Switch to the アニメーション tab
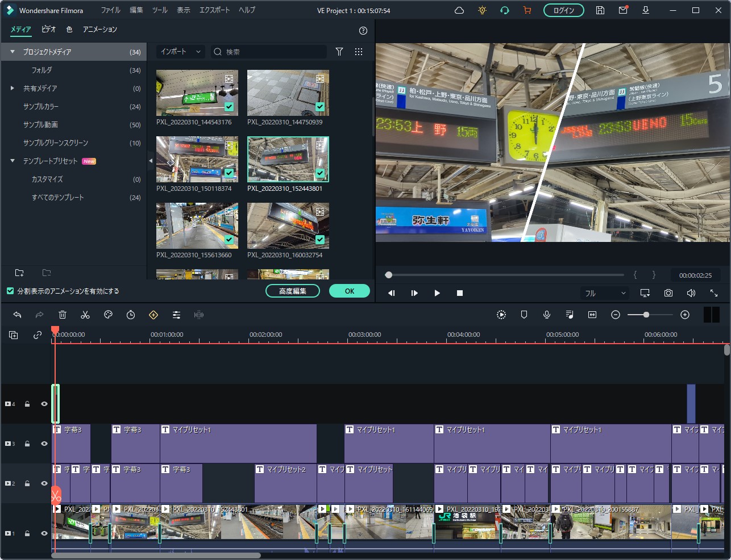The image size is (731, 560). click(100, 30)
